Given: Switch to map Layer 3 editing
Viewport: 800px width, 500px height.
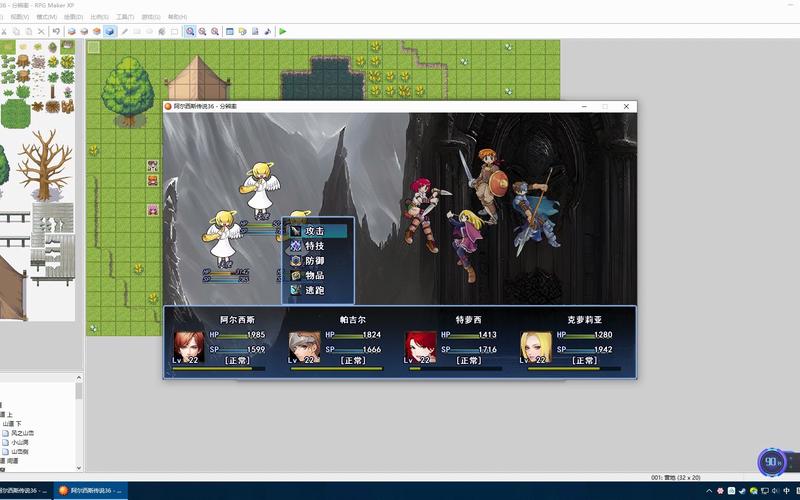Looking at the screenshot, I should [96, 32].
